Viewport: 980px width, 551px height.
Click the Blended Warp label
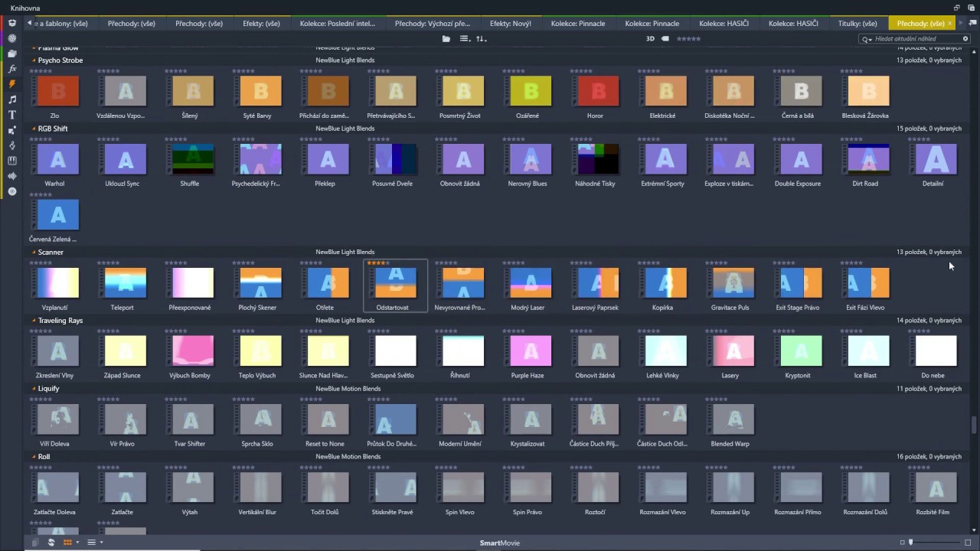[730, 444]
